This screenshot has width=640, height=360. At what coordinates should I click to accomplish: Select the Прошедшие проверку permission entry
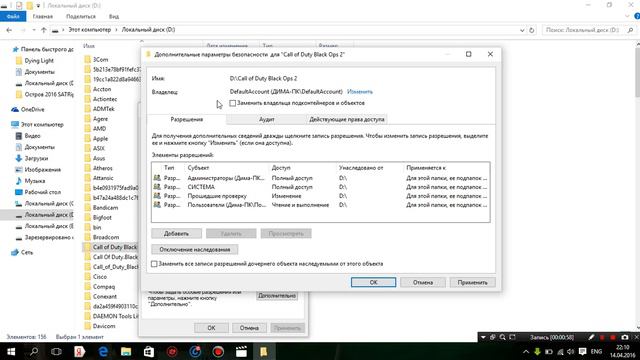[x=320, y=196]
